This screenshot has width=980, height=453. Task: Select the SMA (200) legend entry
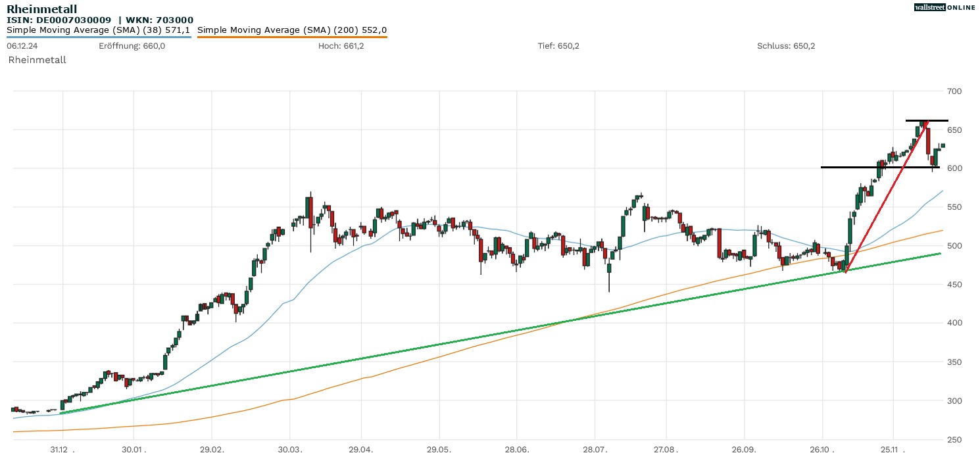point(292,30)
